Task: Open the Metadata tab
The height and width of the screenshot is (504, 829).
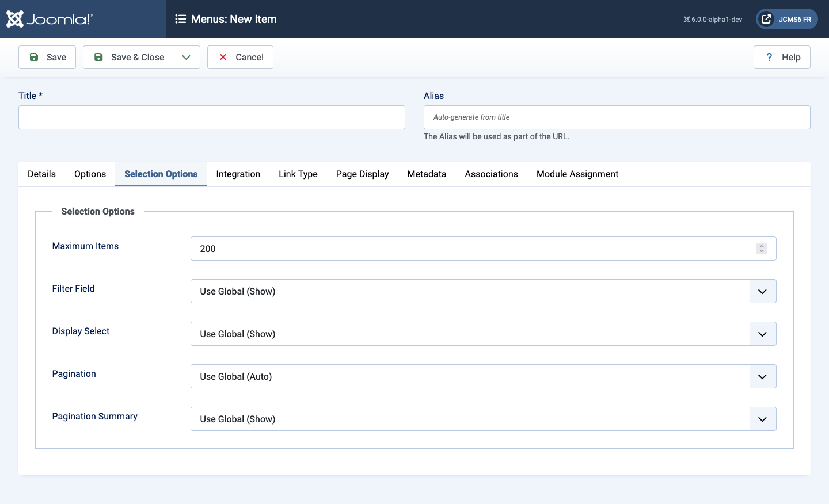Action: click(427, 174)
